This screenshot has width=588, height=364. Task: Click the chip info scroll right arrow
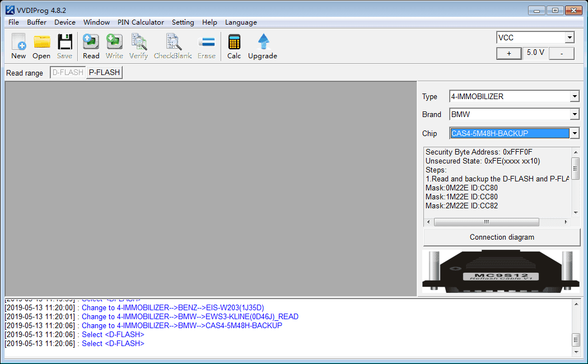point(566,222)
